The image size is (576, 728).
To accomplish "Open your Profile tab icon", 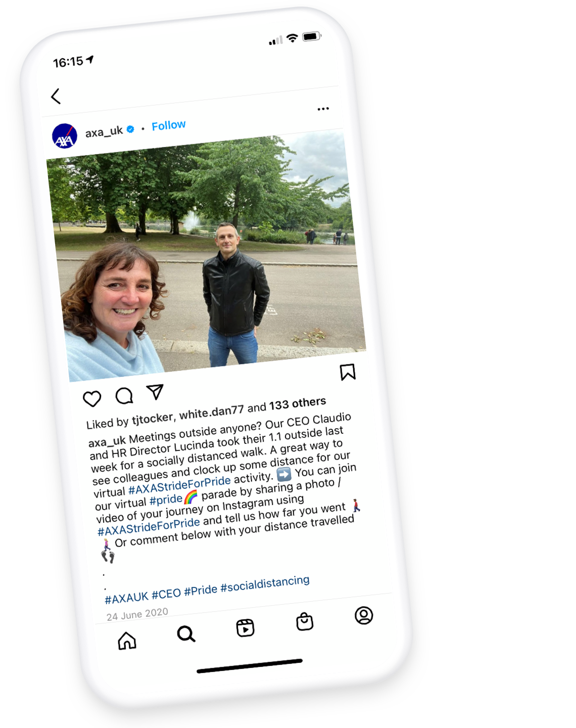I will click(x=364, y=615).
